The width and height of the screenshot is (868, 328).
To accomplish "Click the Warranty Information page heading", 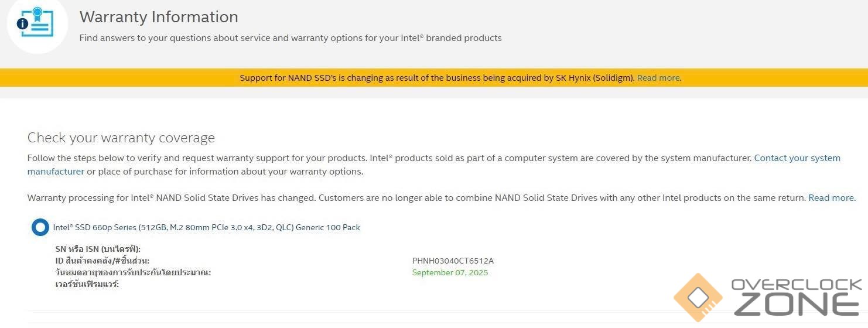I will click(159, 17).
